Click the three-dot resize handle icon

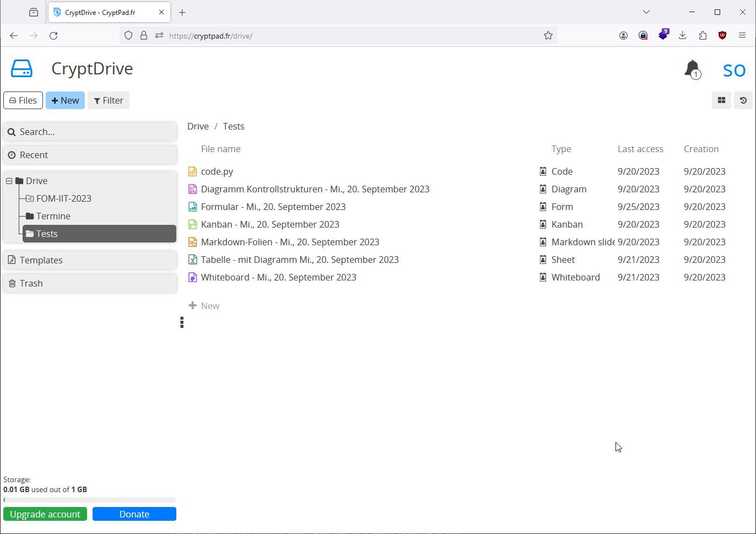click(182, 322)
